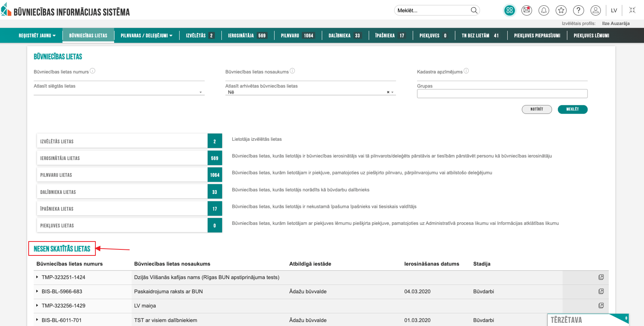Open Piekļuves lietas list
Screen dimensions: 644x326
(129, 225)
